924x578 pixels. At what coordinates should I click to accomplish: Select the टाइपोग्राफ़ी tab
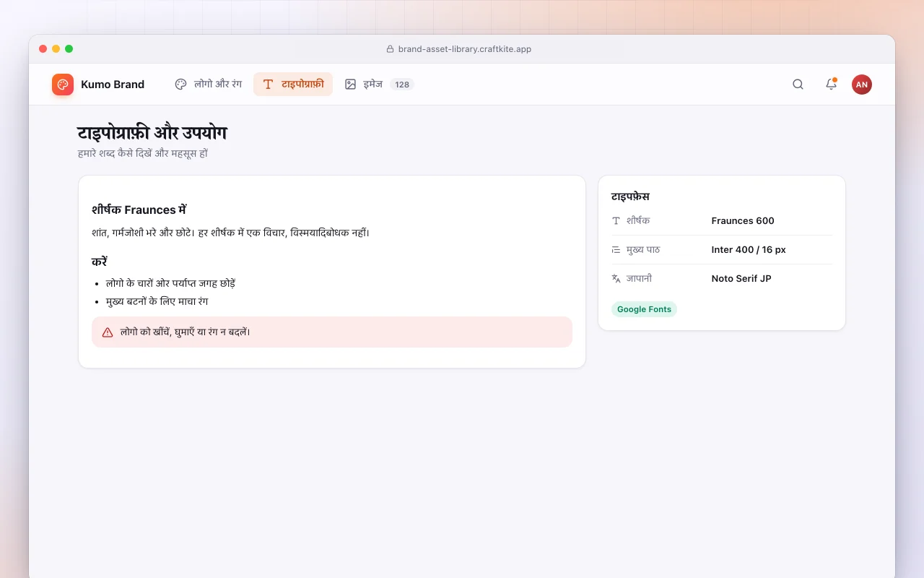[x=293, y=85]
